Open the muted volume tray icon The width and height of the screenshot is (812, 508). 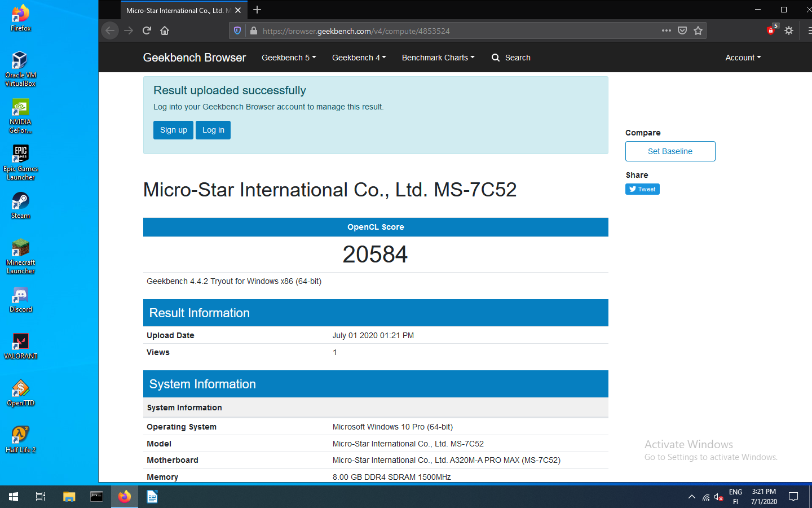pyautogui.click(x=719, y=497)
